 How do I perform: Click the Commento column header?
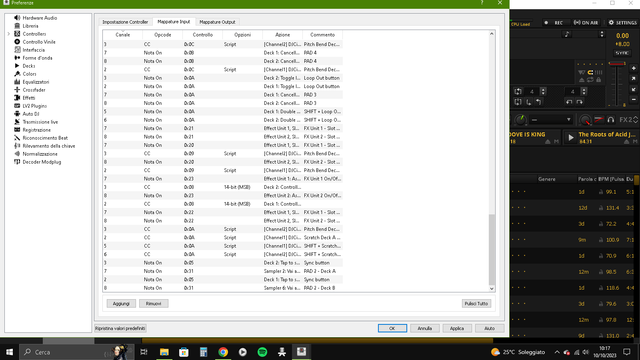322,35
